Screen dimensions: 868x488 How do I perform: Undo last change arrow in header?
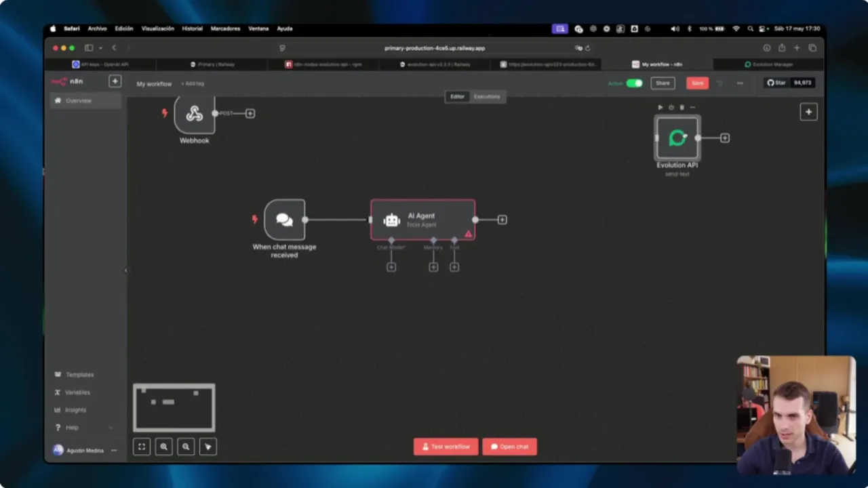[x=720, y=83]
